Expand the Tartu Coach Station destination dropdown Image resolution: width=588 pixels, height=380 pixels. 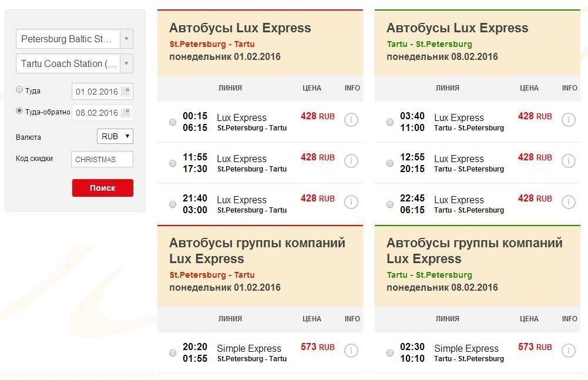click(x=126, y=63)
